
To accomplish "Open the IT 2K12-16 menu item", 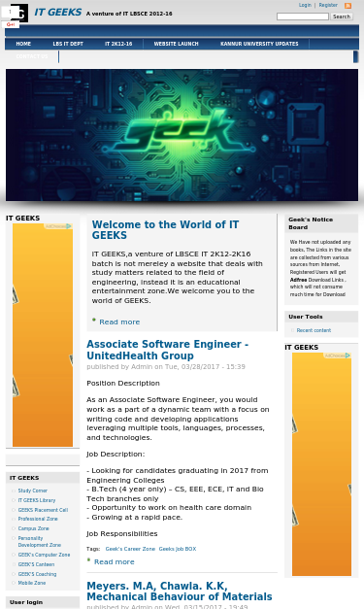I will coord(118,44).
